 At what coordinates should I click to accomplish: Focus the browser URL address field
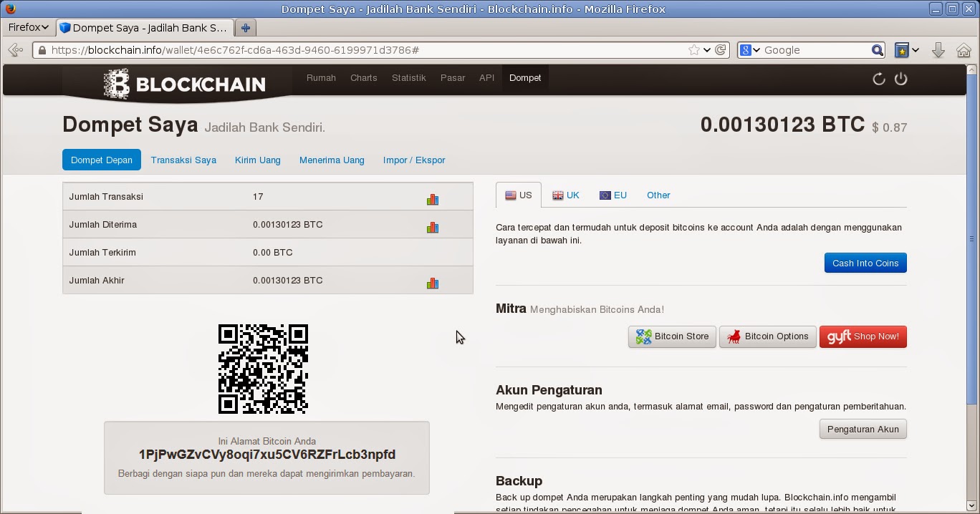pos(381,50)
